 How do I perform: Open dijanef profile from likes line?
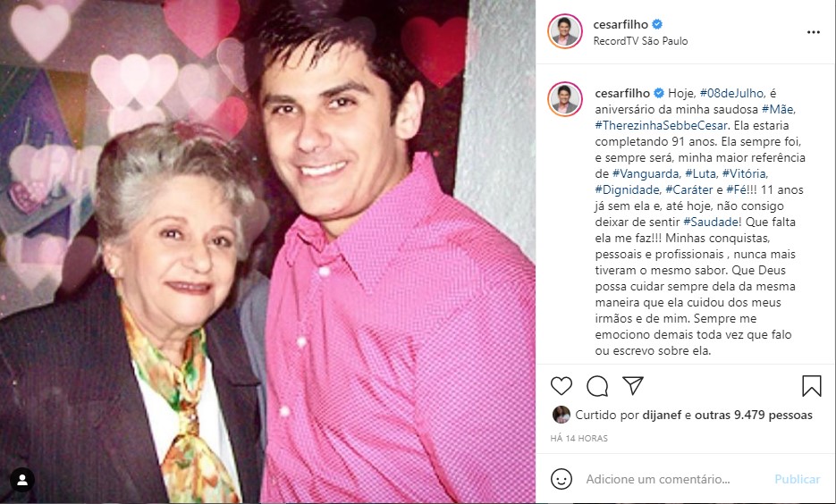click(662, 415)
